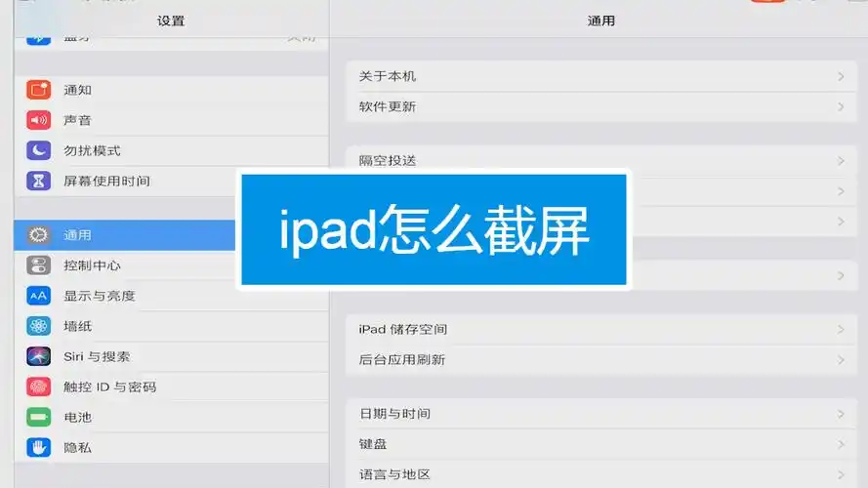This screenshot has width=868, height=488.
Task: Tap the Wallpaper (墙纸) flower icon
Action: (x=38, y=326)
